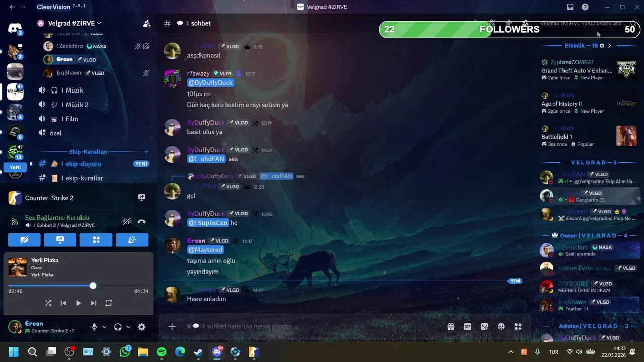Open apps icon in the message bar

click(518, 326)
